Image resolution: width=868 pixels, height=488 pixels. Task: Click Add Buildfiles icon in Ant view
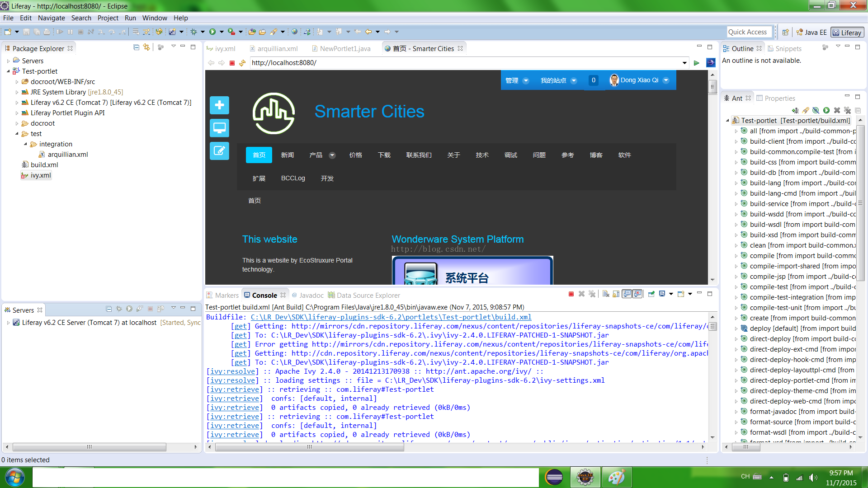coord(795,110)
